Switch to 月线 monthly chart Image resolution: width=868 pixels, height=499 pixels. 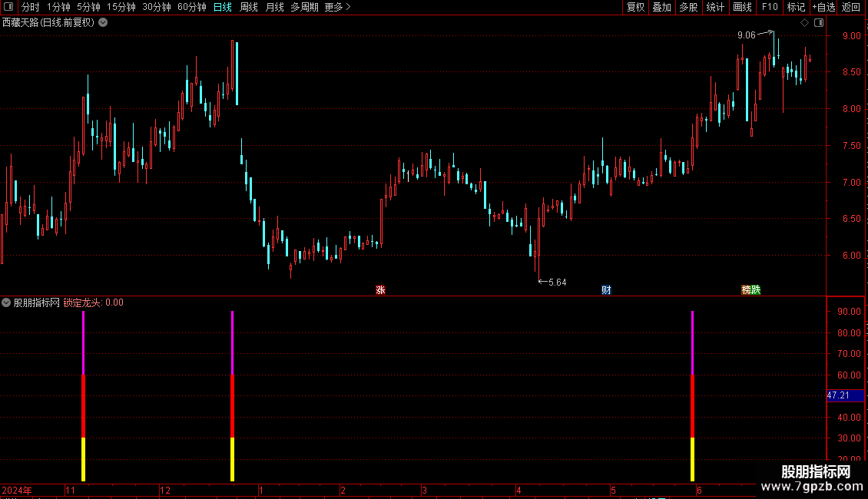[274, 7]
